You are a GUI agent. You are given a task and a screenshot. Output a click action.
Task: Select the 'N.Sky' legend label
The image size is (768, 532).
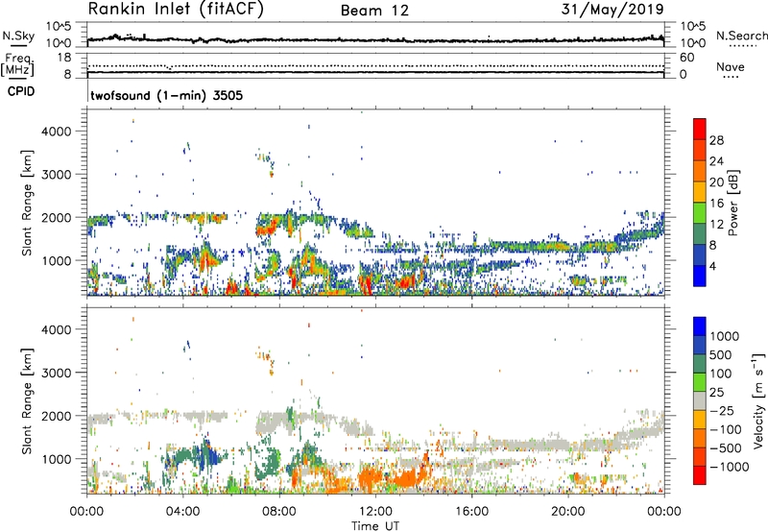click(x=18, y=36)
